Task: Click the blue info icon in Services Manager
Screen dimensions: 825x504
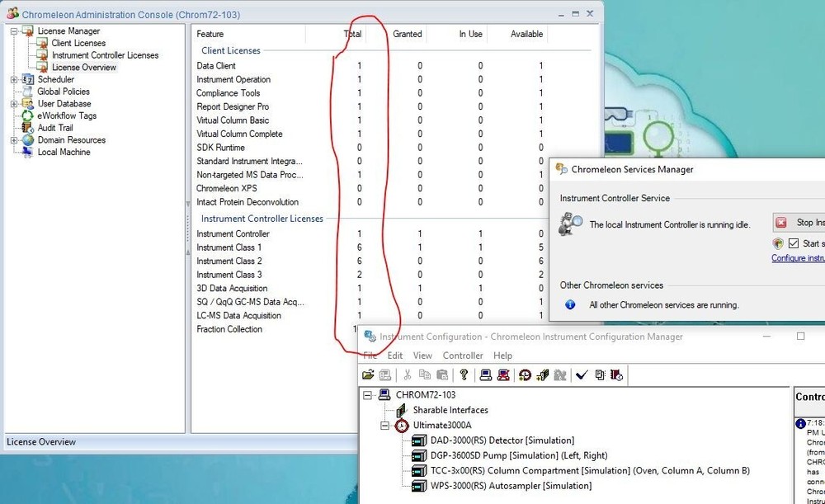Action: click(x=570, y=304)
